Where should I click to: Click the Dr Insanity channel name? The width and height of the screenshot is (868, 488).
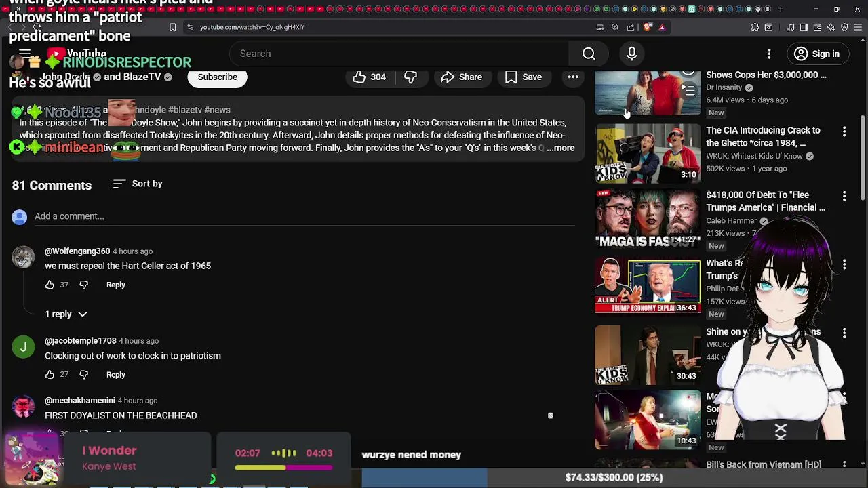point(724,87)
